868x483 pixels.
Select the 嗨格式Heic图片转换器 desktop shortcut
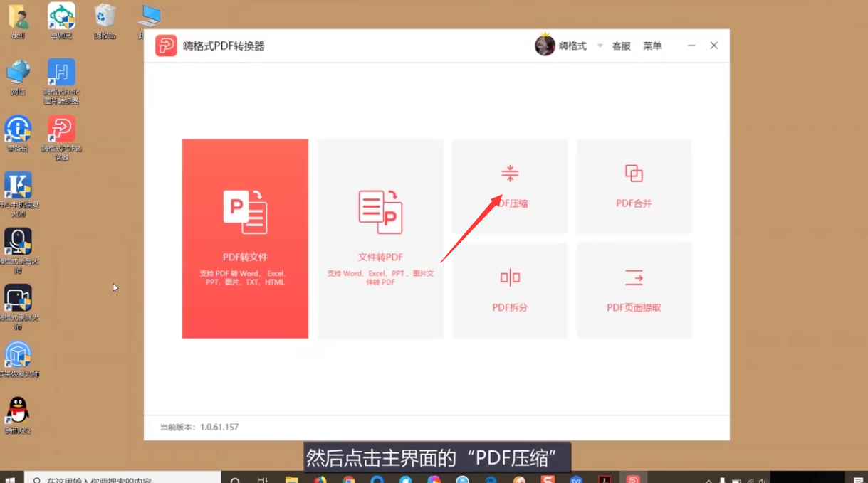click(x=61, y=82)
